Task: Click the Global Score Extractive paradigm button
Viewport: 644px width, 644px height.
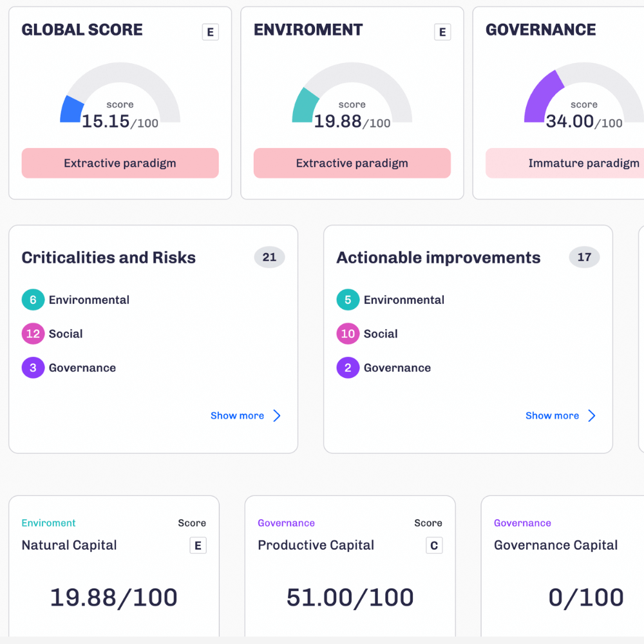Action: [x=120, y=163]
